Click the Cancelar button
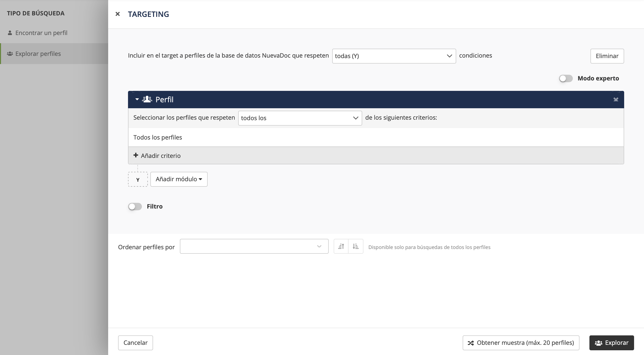The image size is (644, 355). [x=135, y=343]
